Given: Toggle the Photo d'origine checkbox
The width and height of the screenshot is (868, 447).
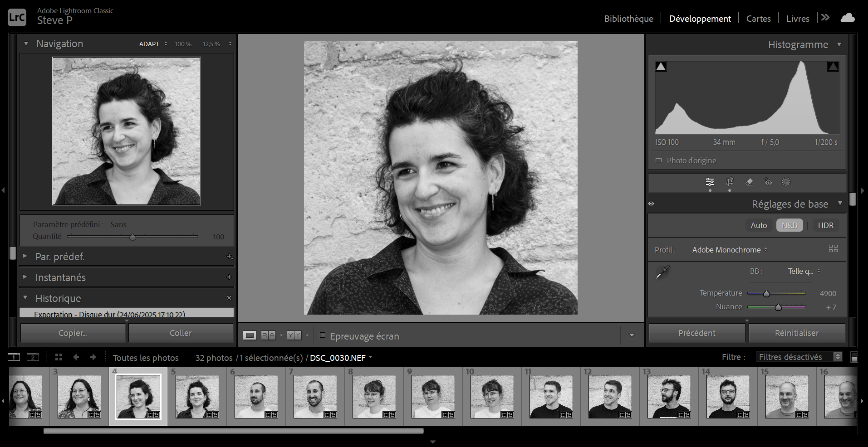Looking at the screenshot, I should pyautogui.click(x=659, y=160).
